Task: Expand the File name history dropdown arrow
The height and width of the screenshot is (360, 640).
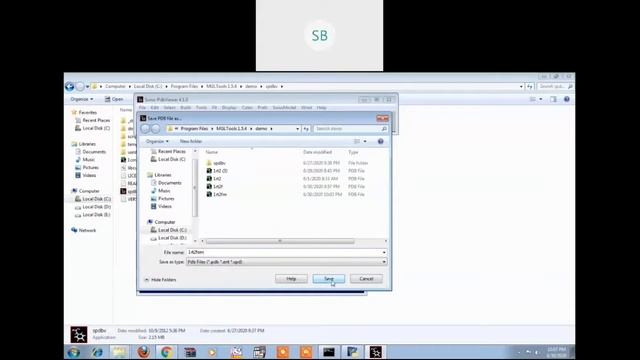Action: (x=384, y=252)
